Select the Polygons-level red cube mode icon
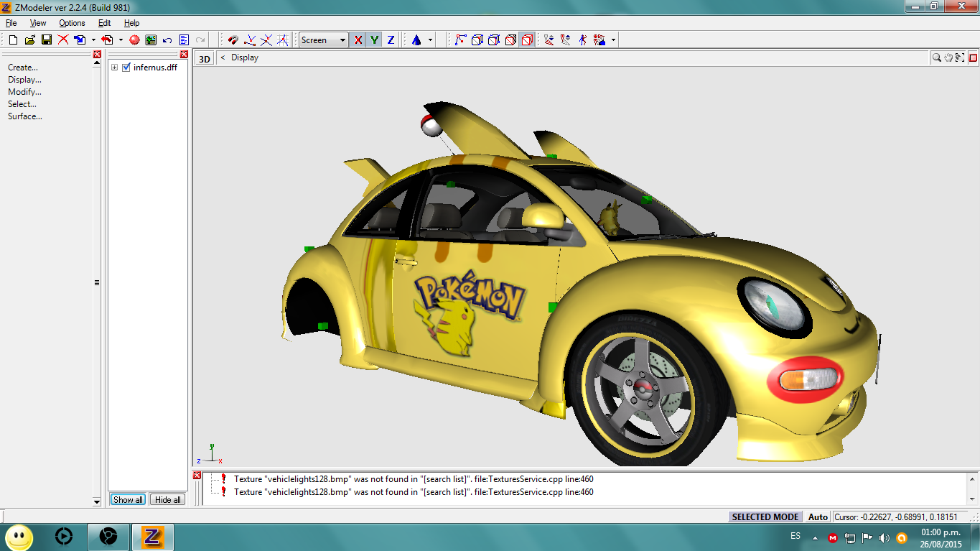This screenshot has height=551, width=980. tap(510, 40)
